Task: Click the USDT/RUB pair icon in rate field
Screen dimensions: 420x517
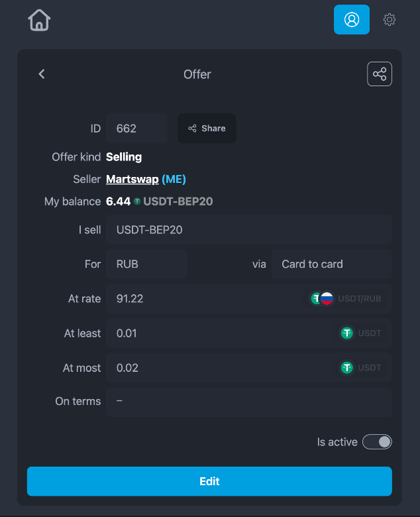Action: click(x=322, y=298)
